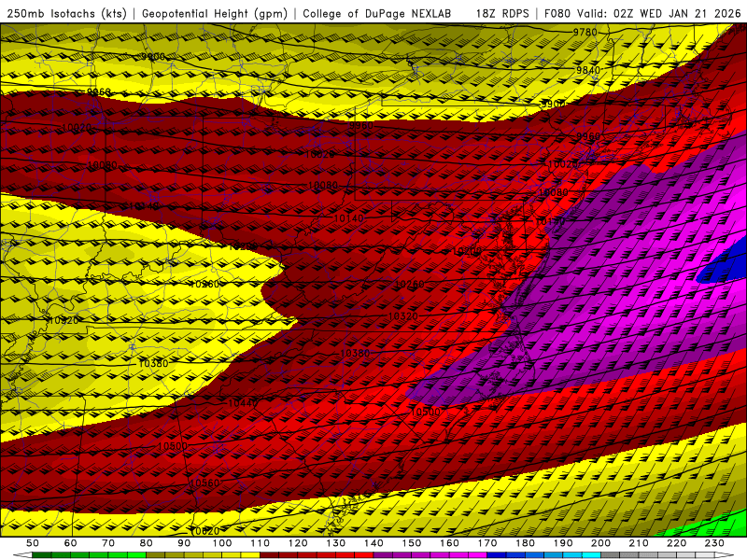Click the 170 value on the color scale

tap(486, 543)
